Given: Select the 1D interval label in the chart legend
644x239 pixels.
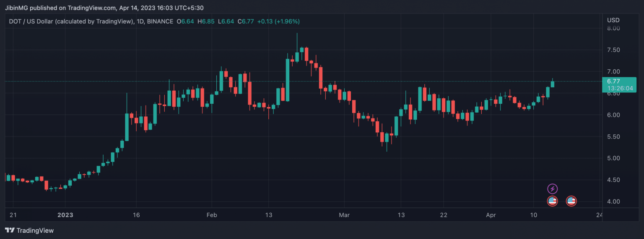Looking at the screenshot, I should (140, 21).
